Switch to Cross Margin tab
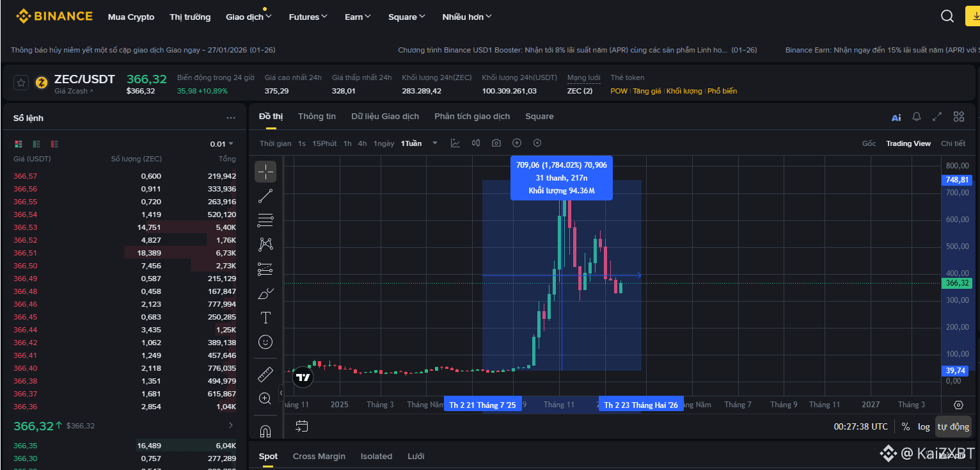This screenshot has height=470, width=980. pos(319,457)
